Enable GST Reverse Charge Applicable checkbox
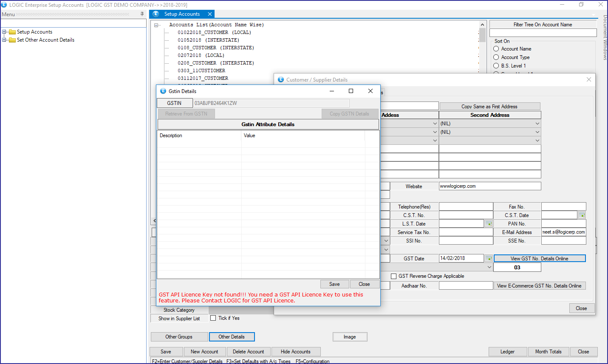 tap(394, 276)
